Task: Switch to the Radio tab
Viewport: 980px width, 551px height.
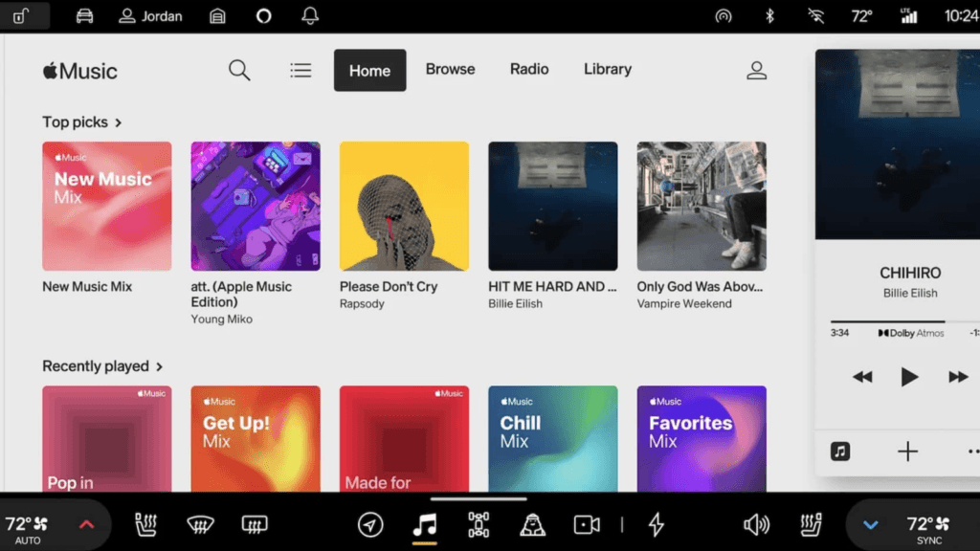Action: 529,70
